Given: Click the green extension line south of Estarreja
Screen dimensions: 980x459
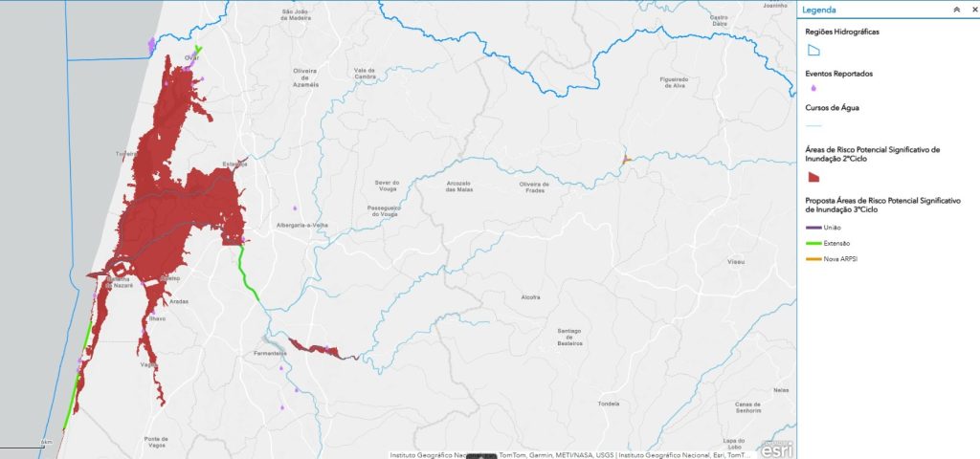Looking at the screenshot, I should tap(248, 274).
